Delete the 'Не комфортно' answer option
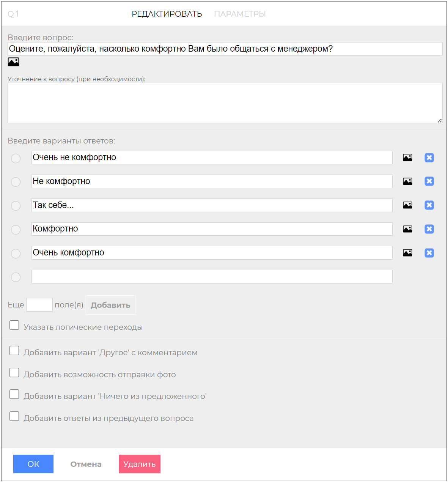 429,181
